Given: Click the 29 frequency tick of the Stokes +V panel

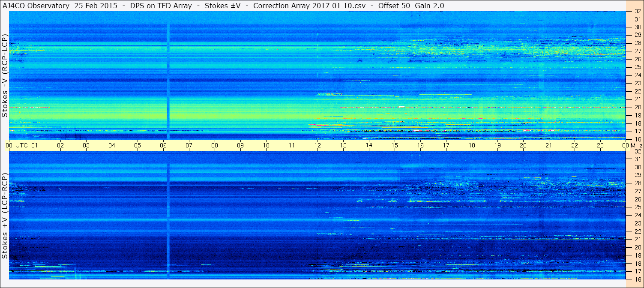Looking at the screenshot, I should (x=637, y=175).
